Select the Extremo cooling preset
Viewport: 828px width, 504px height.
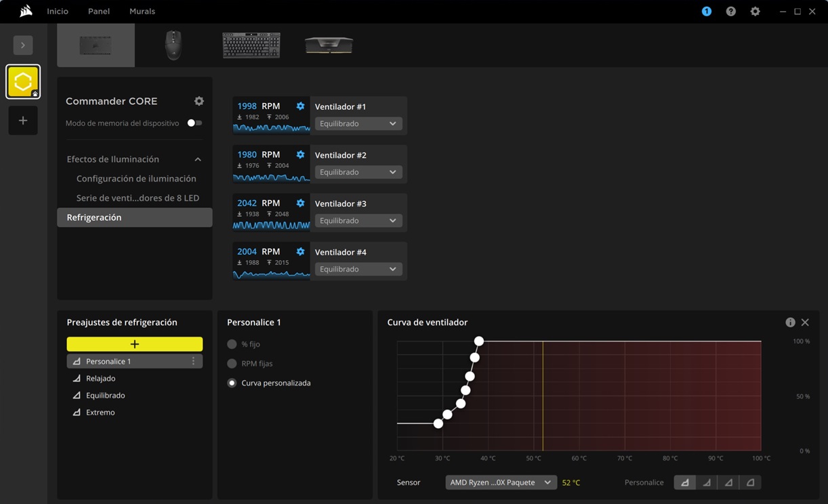click(100, 412)
